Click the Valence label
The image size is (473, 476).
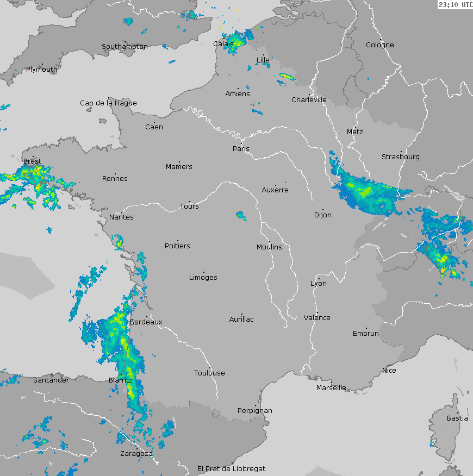[x=317, y=318]
